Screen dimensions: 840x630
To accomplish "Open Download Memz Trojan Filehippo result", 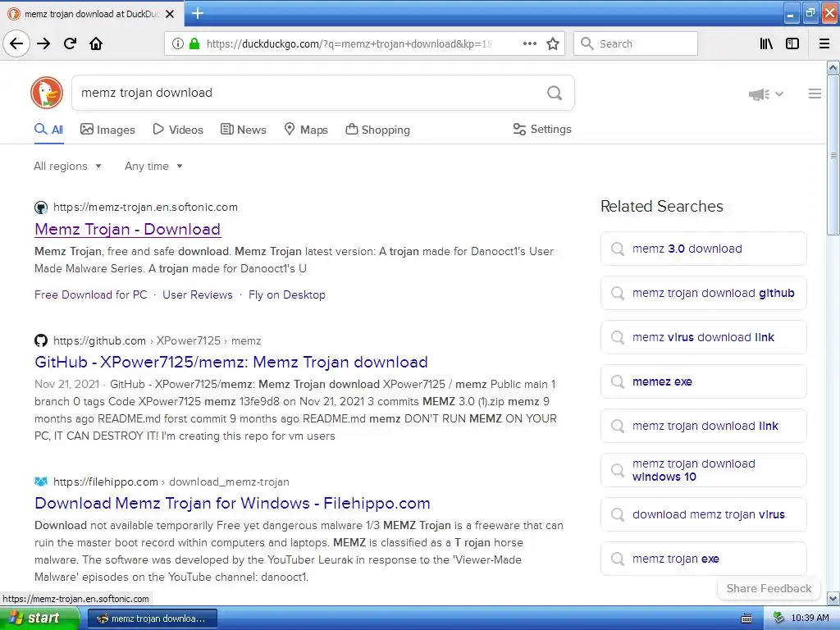I will click(232, 503).
